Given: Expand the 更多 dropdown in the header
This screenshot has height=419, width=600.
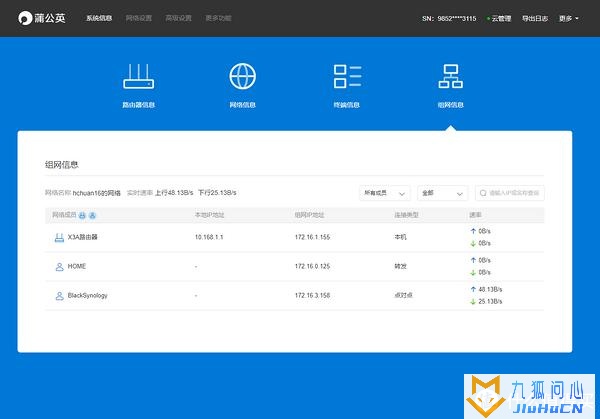Looking at the screenshot, I should pyautogui.click(x=569, y=18).
